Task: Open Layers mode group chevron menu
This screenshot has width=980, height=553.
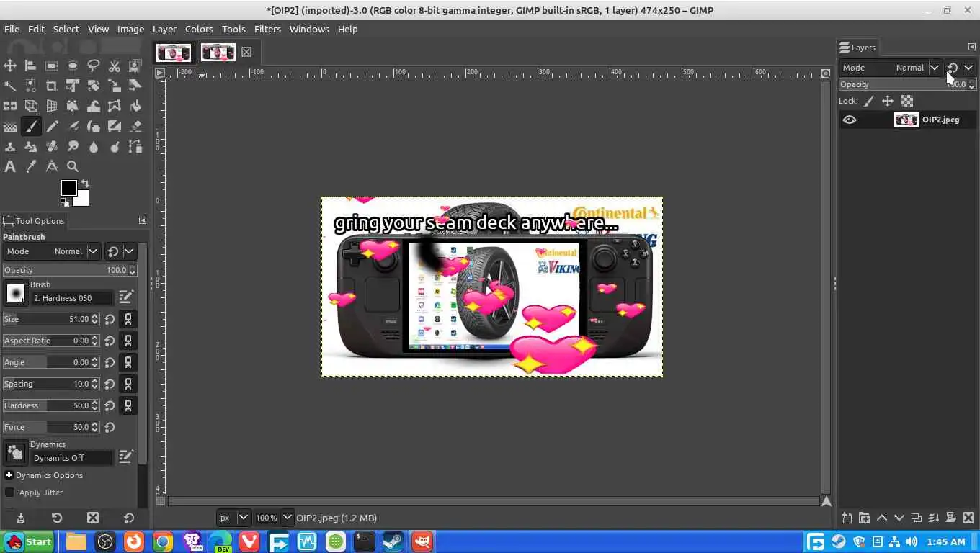Action: [968, 68]
